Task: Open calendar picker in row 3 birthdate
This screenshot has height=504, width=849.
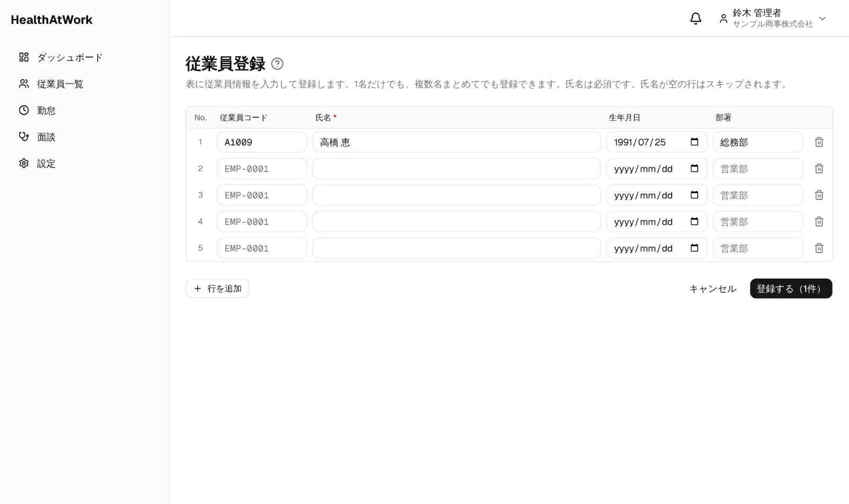Action: (694, 195)
